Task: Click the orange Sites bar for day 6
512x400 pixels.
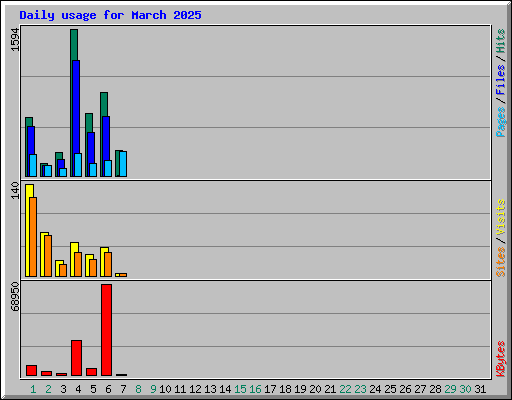Action: click(108, 264)
